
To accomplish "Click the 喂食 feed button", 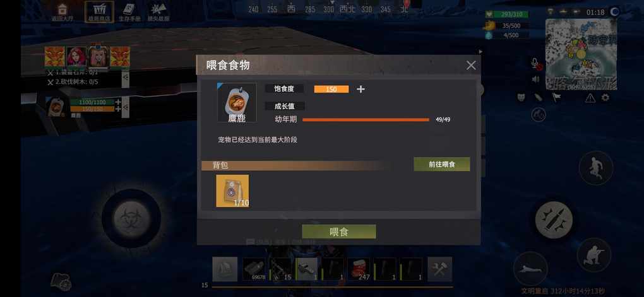I will 339,232.
